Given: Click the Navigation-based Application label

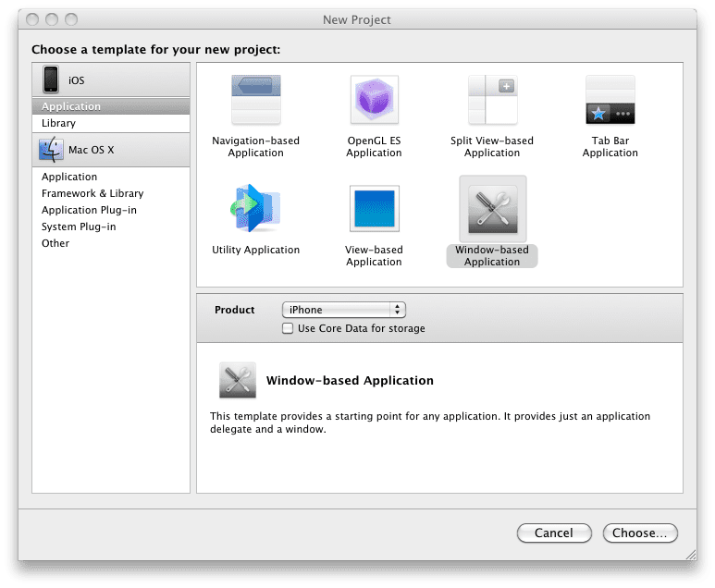Looking at the screenshot, I should tap(256, 147).
